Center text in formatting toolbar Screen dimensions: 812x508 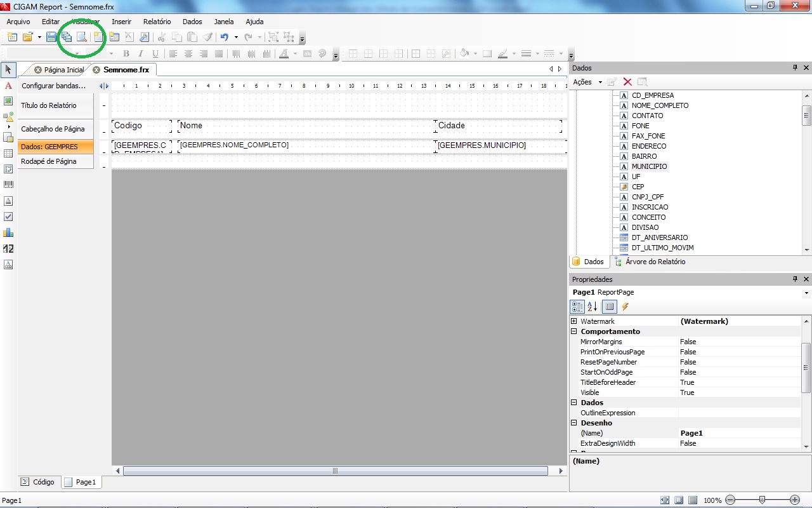pyautogui.click(x=188, y=54)
